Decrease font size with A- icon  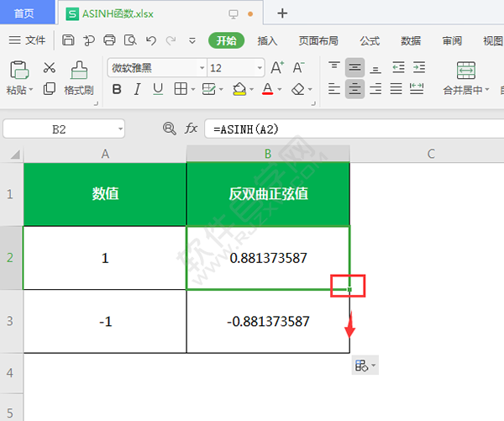298,67
